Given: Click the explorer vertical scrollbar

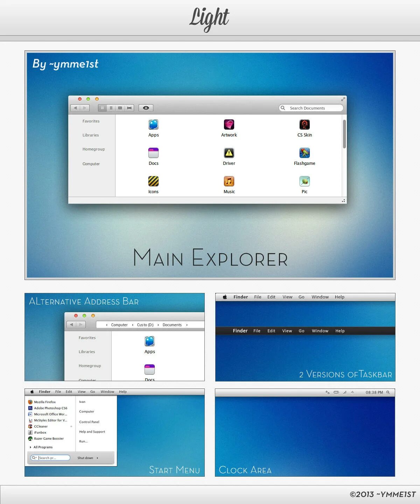Looking at the screenshot, I should click(x=344, y=134).
